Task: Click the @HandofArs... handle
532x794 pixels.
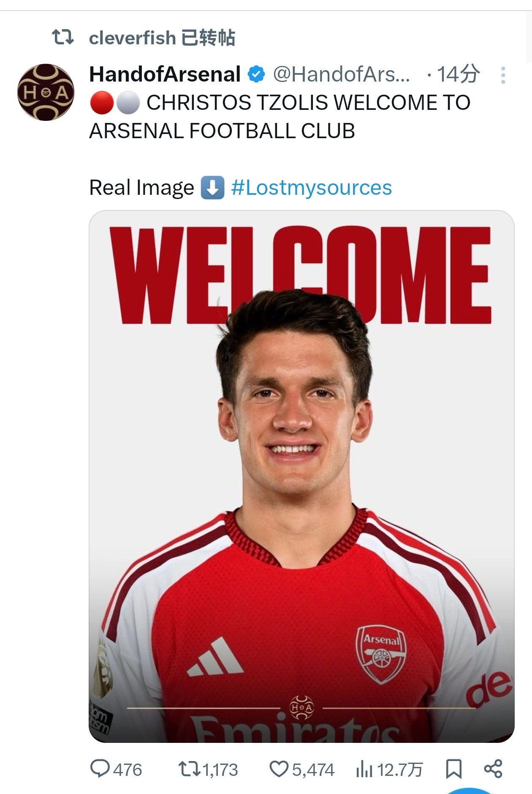Action: click(342, 74)
